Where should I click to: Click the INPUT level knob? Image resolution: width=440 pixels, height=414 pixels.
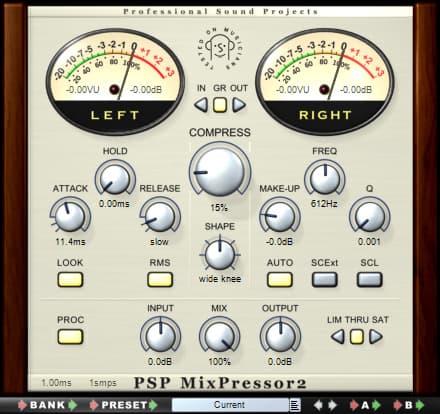160,336
